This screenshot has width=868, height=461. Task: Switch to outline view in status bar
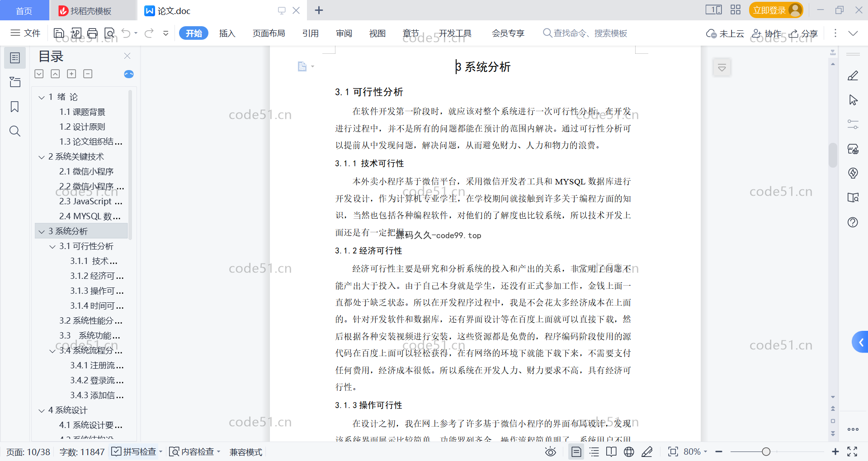pos(594,452)
